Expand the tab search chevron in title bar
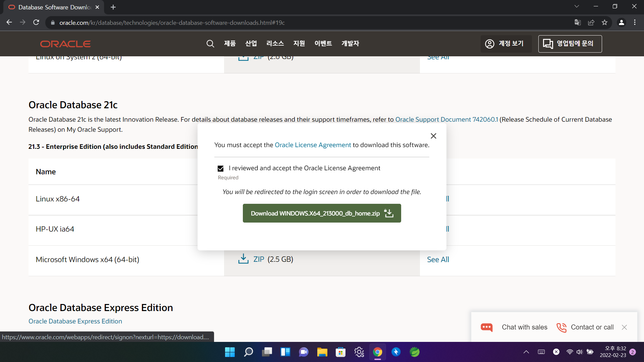644x362 pixels. coord(577,7)
